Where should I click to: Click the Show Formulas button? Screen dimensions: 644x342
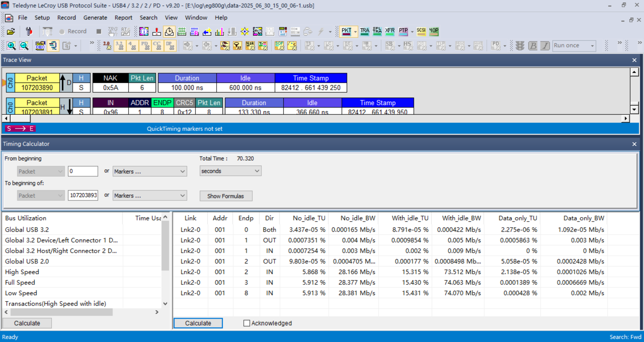(x=226, y=196)
